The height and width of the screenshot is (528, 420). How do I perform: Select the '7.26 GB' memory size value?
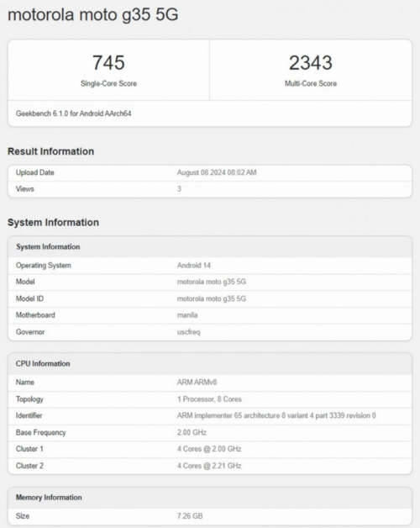tap(190, 516)
